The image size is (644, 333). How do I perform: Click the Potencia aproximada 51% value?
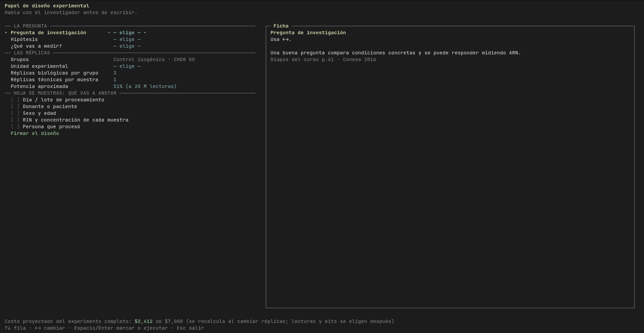click(x=145, y=86)
